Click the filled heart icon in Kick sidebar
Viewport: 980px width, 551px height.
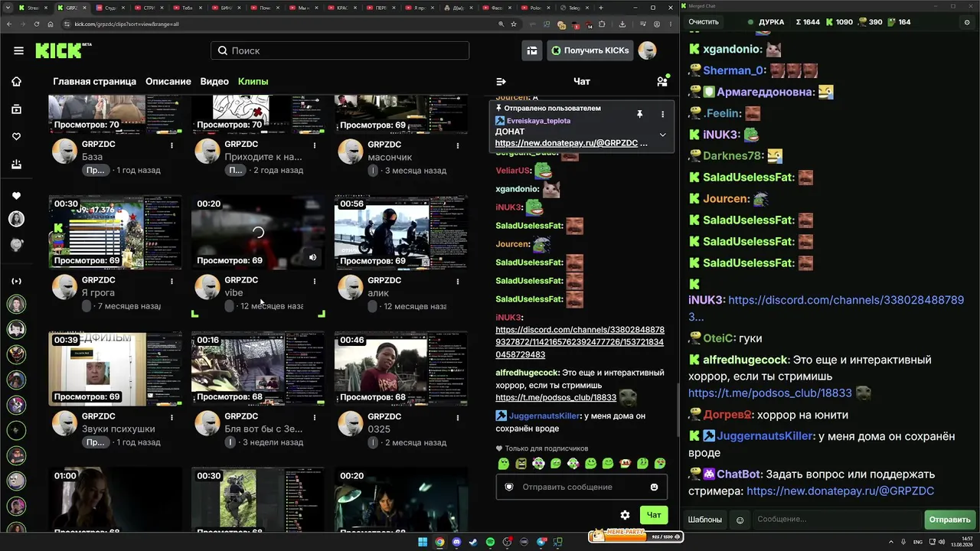pyautogui.click(x=16, y=196)
